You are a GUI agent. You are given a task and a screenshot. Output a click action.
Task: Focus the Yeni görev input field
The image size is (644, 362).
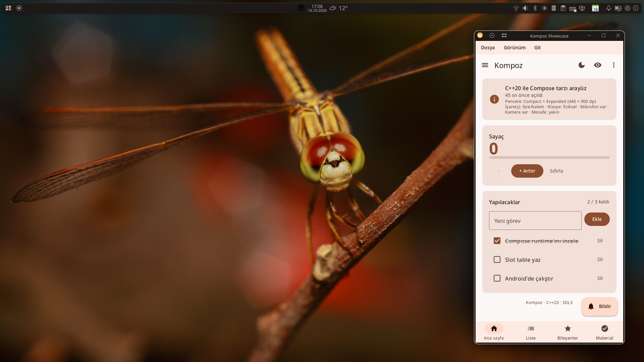tap(535, 221)
